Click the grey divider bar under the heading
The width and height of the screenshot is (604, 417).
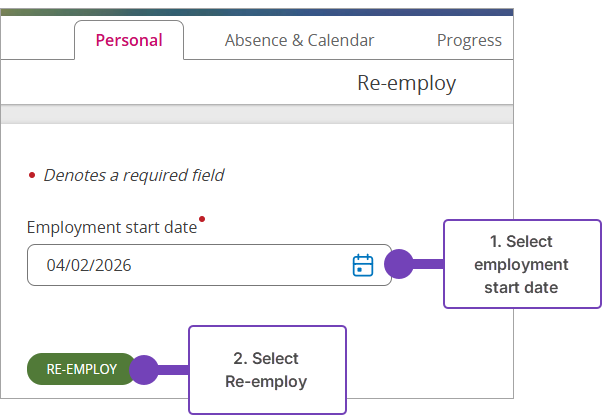257,115
